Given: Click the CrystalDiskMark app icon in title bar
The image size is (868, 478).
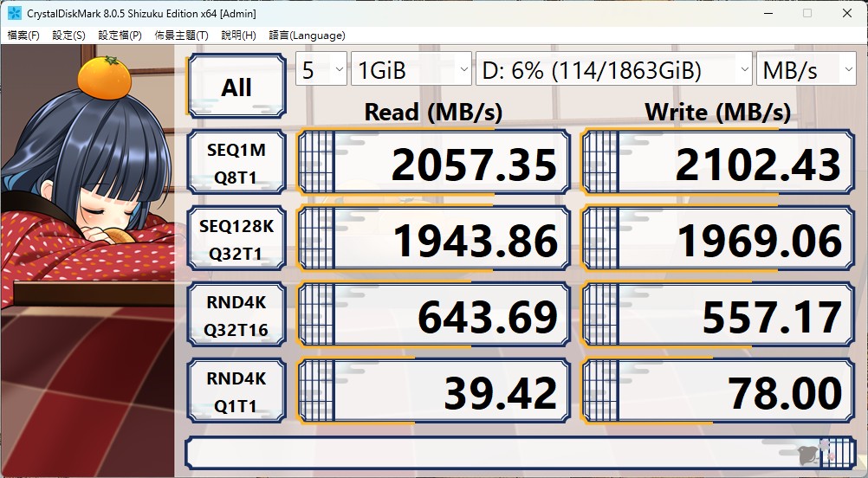Looking at the screenshot, I should coord(15,13).
